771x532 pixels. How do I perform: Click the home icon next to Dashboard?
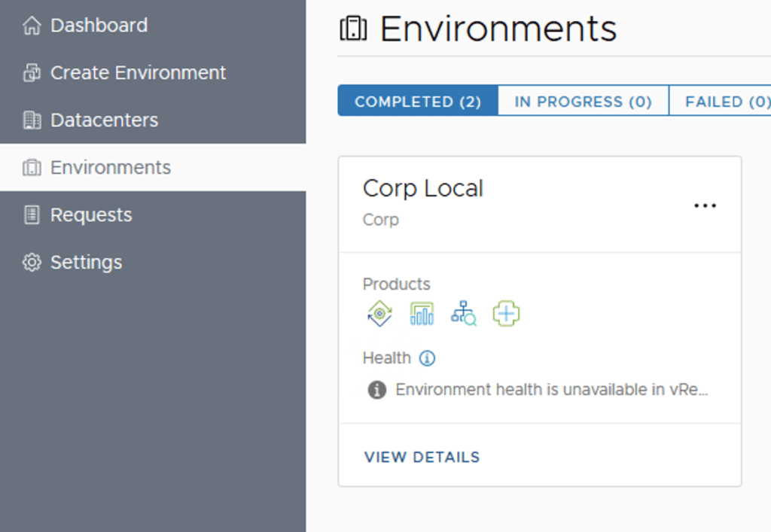pyautogui.click(x=32, y=26)
